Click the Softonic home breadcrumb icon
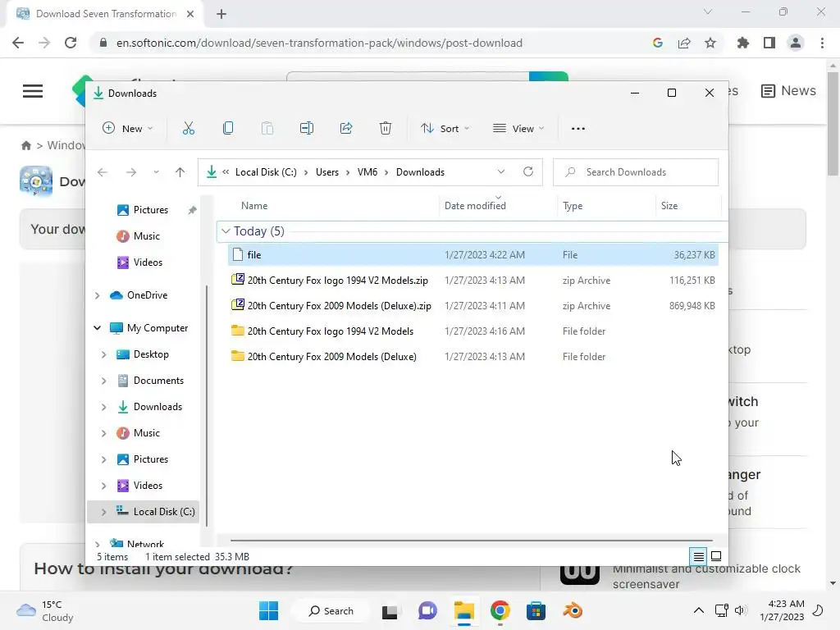The height and width of the screenshot is (630, 840). tap(25, 145)
